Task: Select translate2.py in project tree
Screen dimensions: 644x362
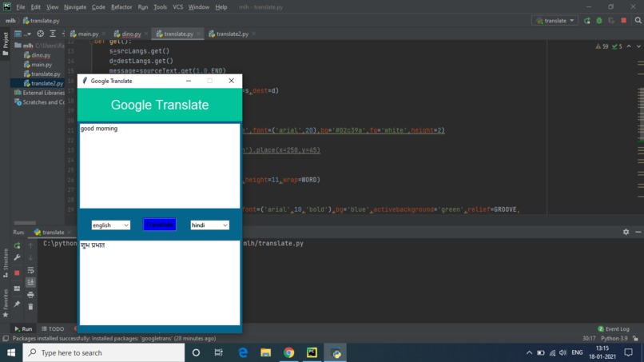Action: tap(43, 83)
